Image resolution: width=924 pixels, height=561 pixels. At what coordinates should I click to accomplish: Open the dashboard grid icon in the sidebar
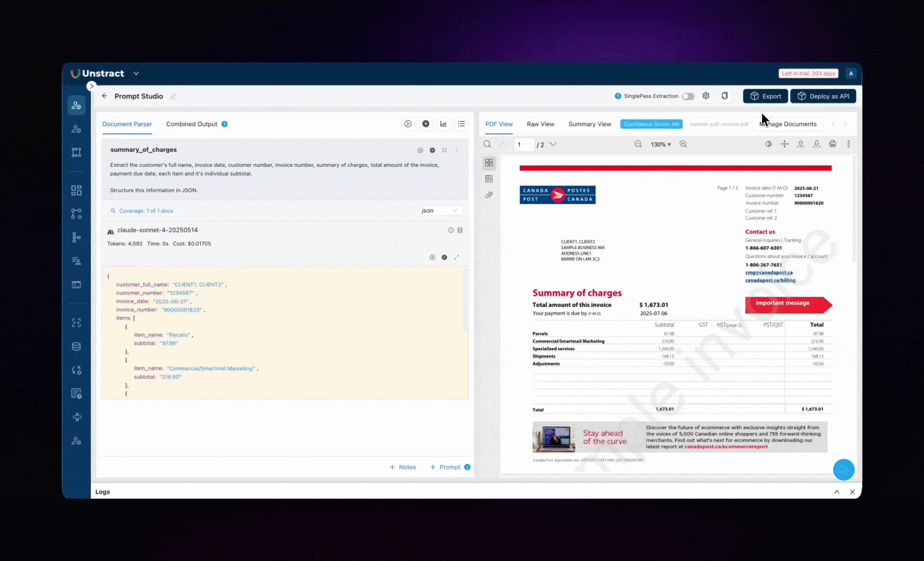(76, 191)
